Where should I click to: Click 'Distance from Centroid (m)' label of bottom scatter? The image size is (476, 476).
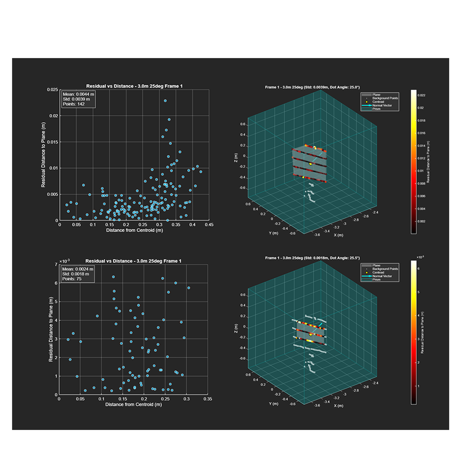tap(133, 405)
